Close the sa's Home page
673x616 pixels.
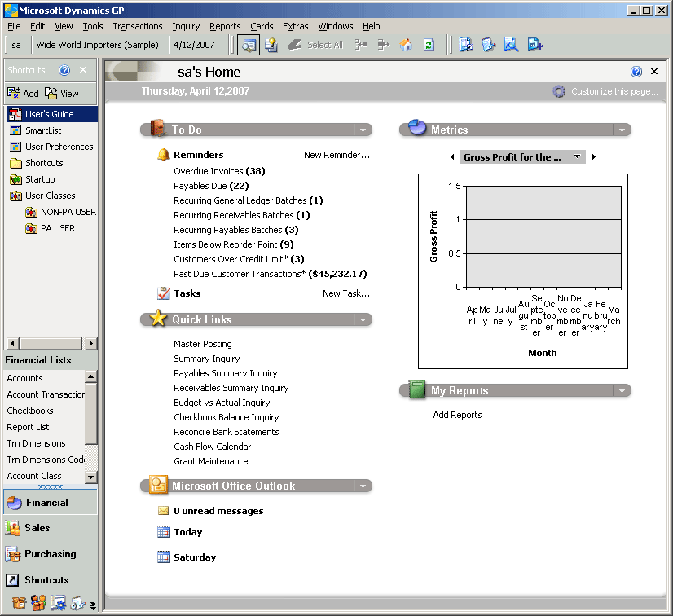pyautogui.click(x=654, y=71)
